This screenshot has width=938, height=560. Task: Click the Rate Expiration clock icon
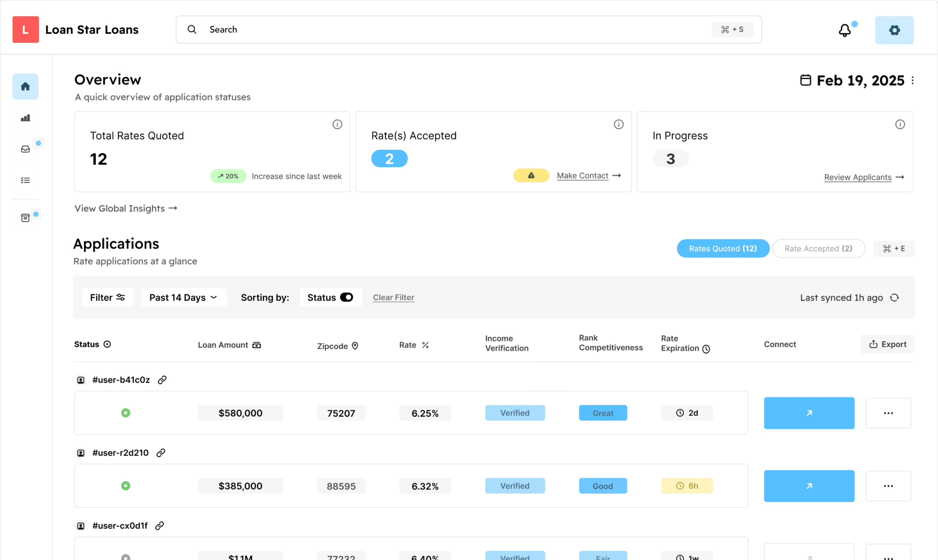pyautogui.click(x=706, y=349)
